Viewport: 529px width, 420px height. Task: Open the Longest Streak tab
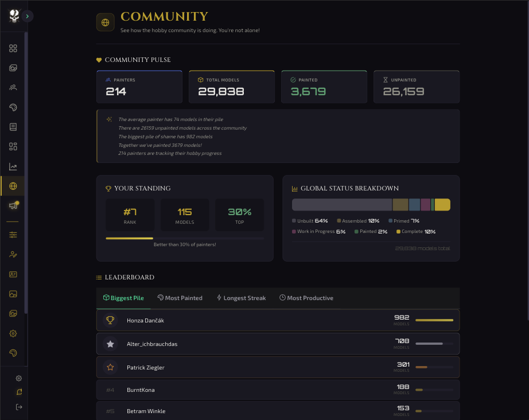point(241,298)
